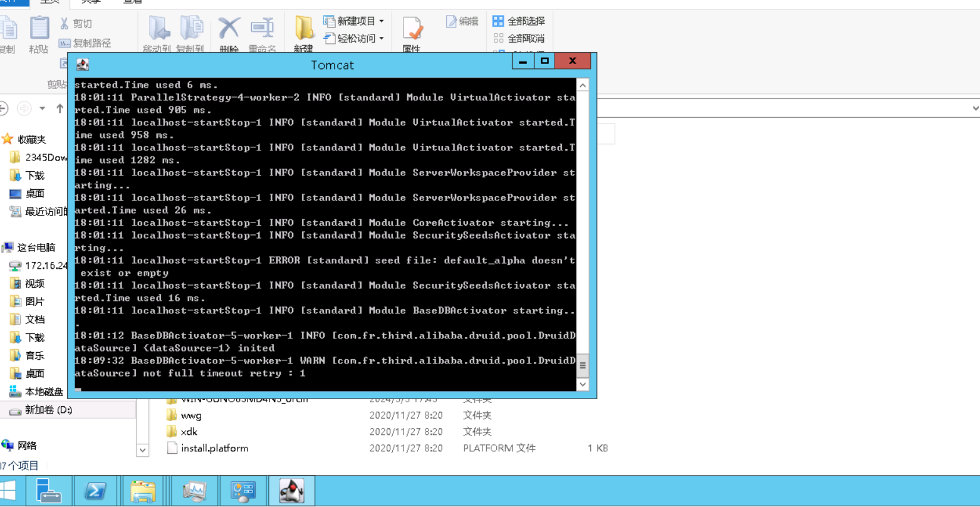The height and width of the screenshot is (507, 980).
Task: Click the 'default_alpha' ERROR log line
Action: (325, 266)
